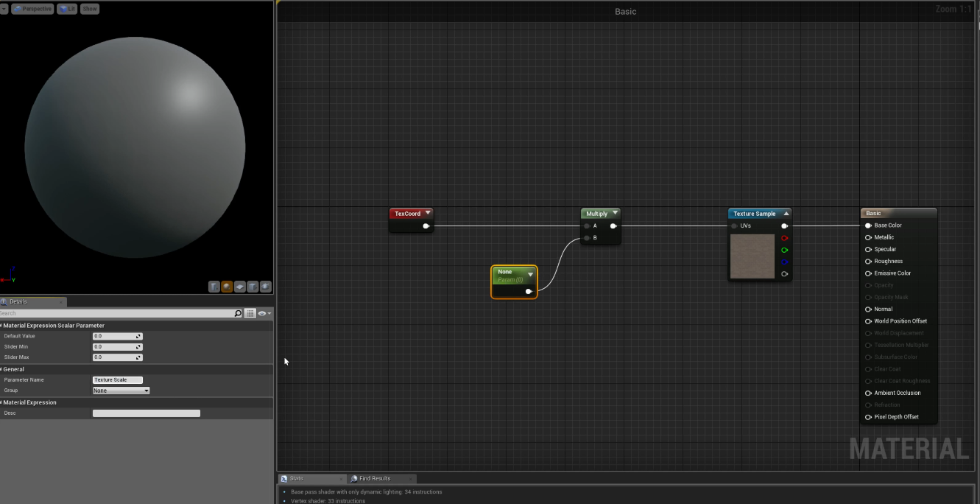Open the eye view options in Details
Image resolution: width=980 pixels, height=504 pixels.
(x=264, y=313)
